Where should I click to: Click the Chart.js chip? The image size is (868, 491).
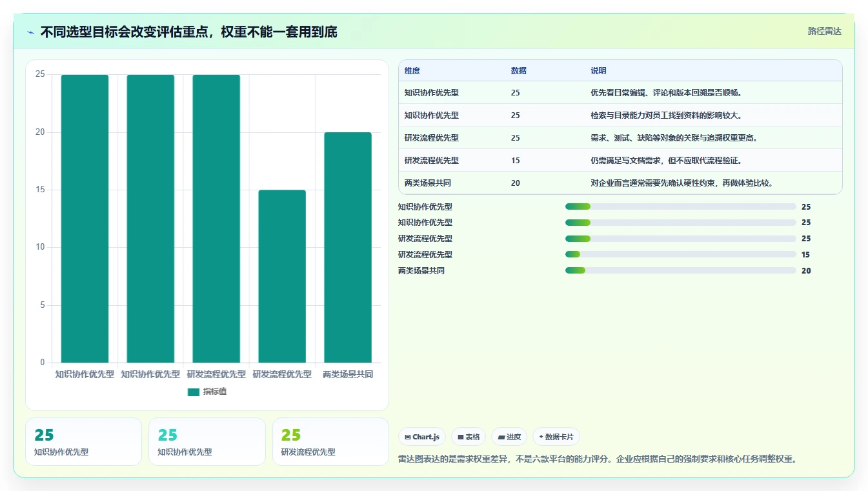(422, 437)
